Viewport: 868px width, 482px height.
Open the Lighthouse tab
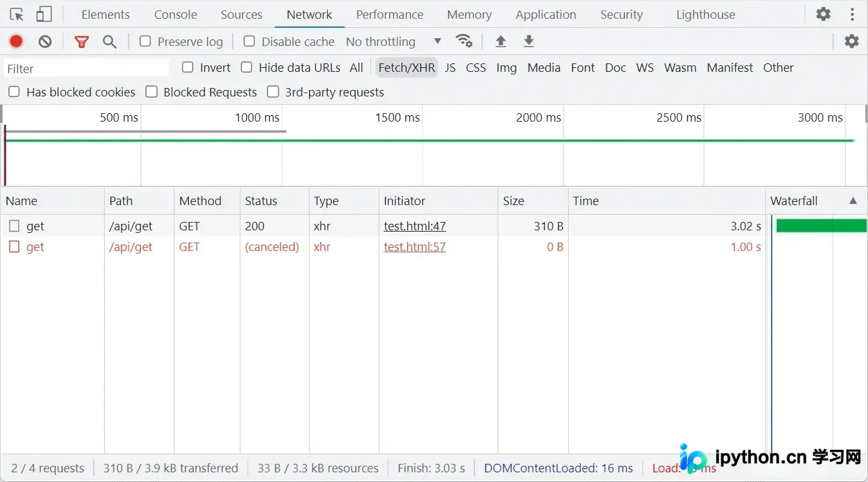(x=705, y=14)
